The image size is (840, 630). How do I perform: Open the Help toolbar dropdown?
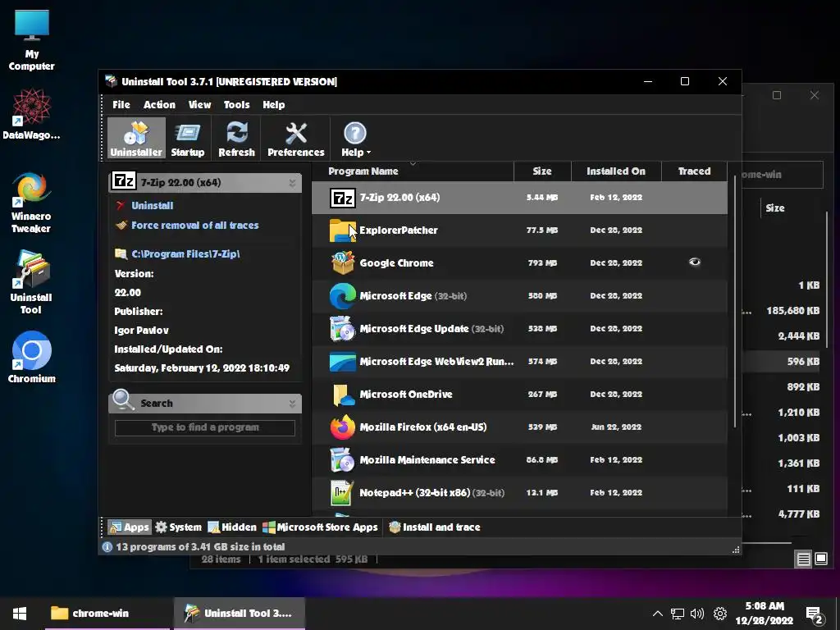356,138
